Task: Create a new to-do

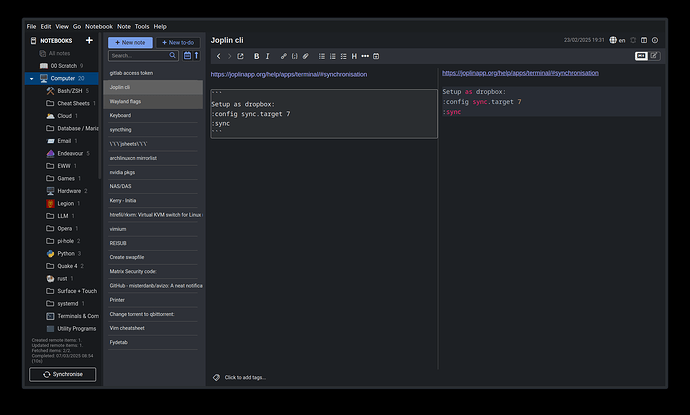Action: (x=176, y=42)
